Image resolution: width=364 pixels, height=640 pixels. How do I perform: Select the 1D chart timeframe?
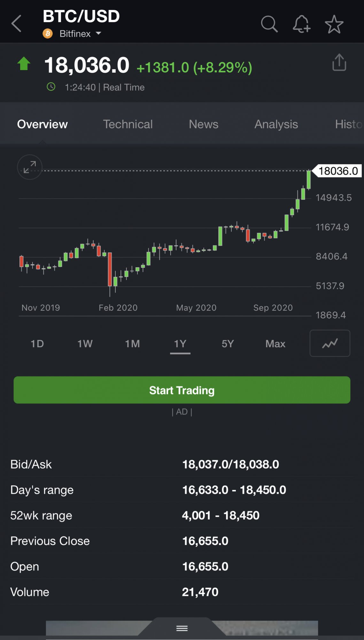point(37,344)
